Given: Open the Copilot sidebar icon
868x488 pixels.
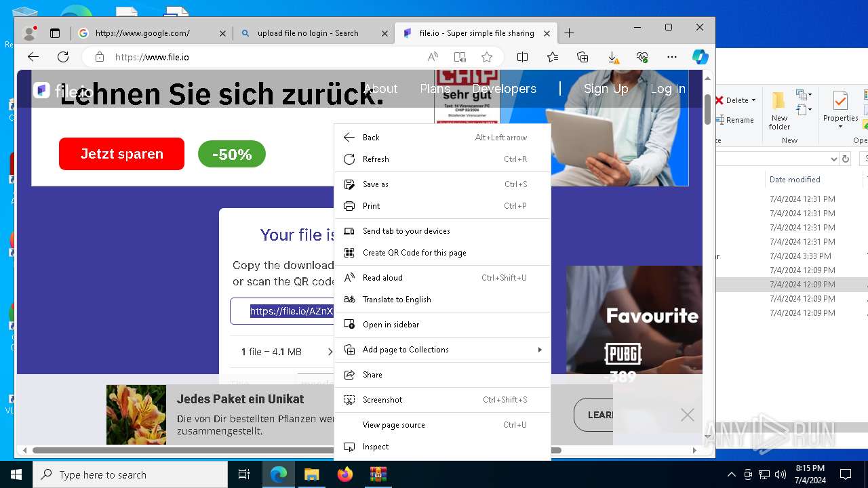Looking at the screenshot, I should point(701,57).
